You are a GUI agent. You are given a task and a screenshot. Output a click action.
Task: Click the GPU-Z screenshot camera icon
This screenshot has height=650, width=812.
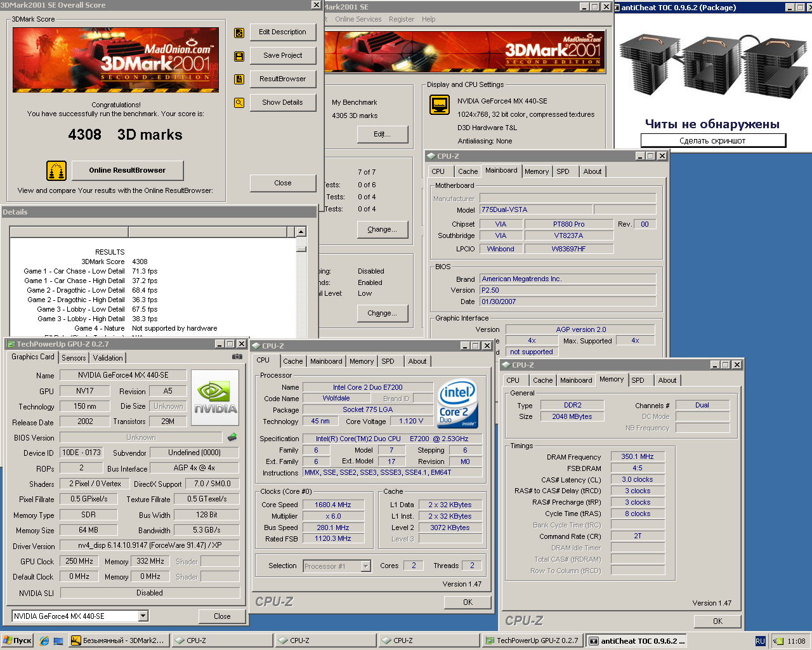coord(237,357)
